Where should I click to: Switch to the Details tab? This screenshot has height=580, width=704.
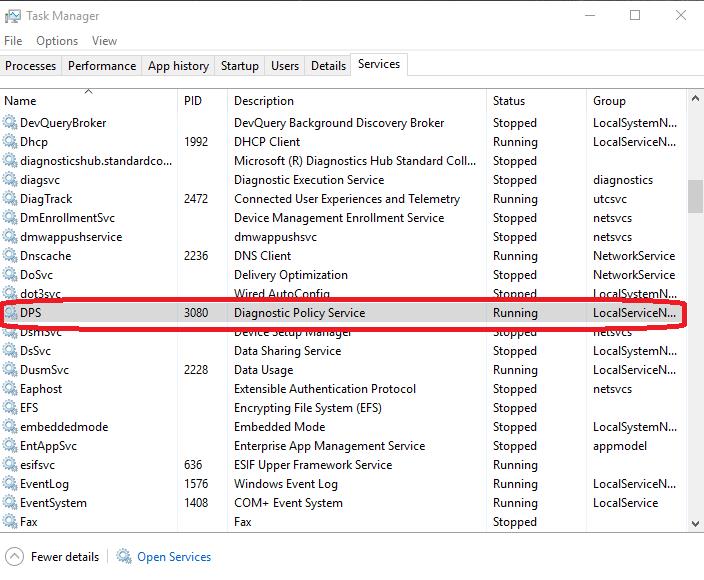[x=328, y=66]
